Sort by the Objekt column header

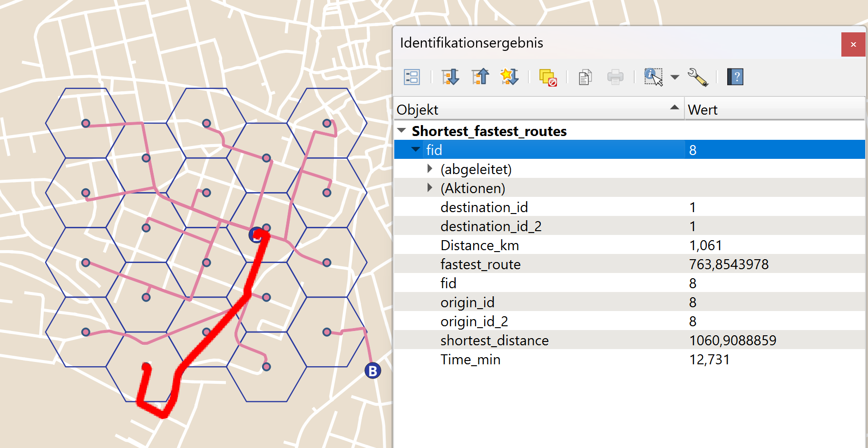coord(537,109)
